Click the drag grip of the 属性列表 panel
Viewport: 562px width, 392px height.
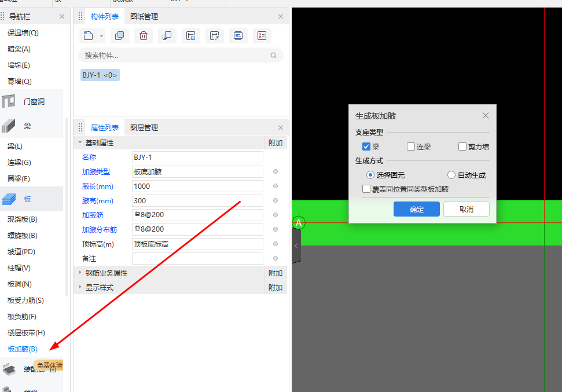[80, 127]
